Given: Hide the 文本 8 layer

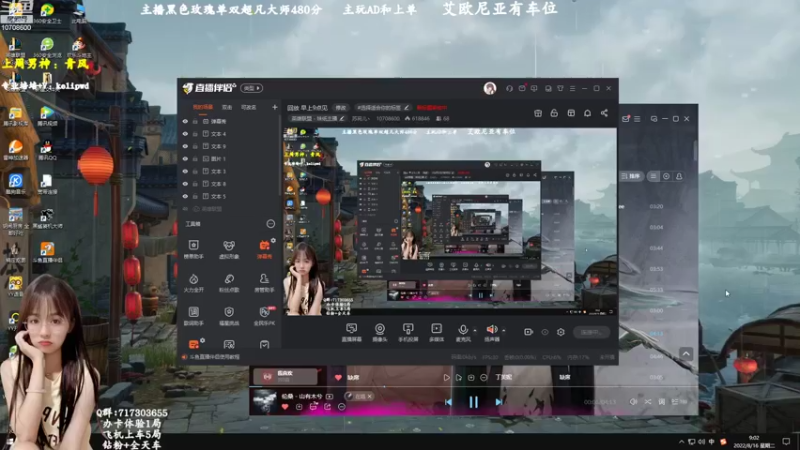Looking at the screenshot, I should 185,184.
